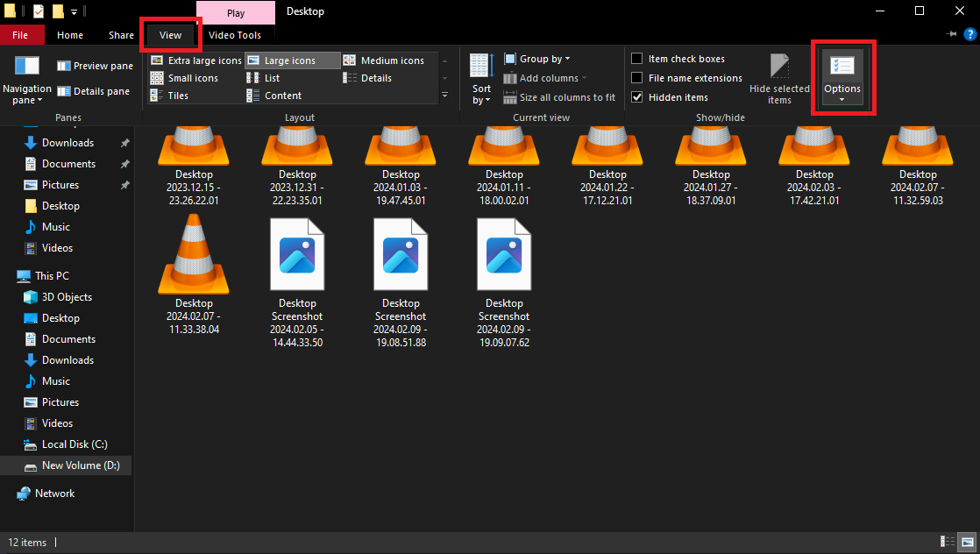
Task: Switch to the View ribbon tab
Action: coord(171,35)
